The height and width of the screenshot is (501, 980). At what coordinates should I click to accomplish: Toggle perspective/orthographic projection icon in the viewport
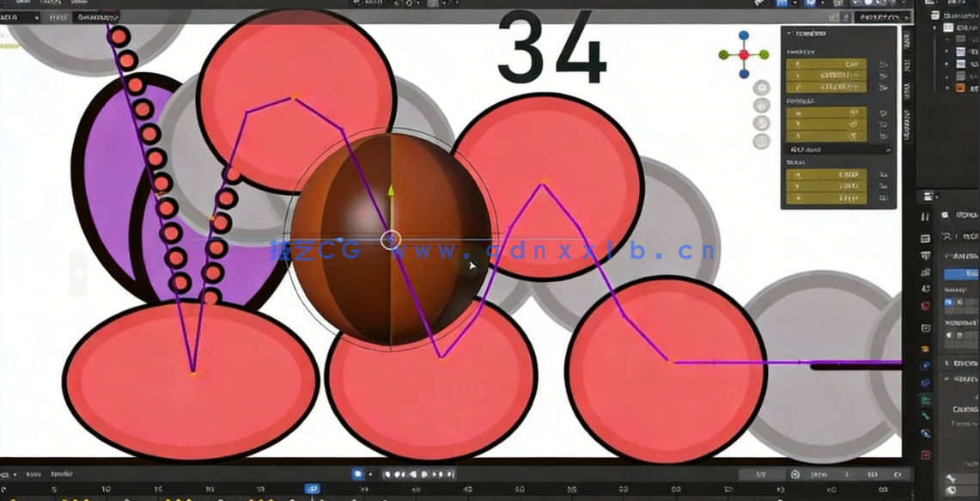click(760, 141)
